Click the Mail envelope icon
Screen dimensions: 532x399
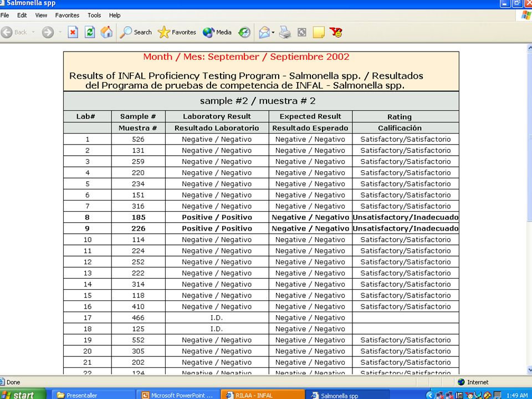click(264, 32)
